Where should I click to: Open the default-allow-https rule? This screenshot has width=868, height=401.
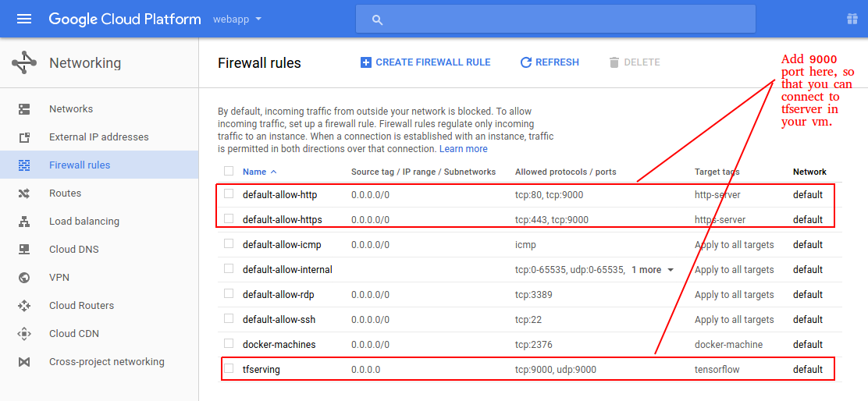[283, 219]
